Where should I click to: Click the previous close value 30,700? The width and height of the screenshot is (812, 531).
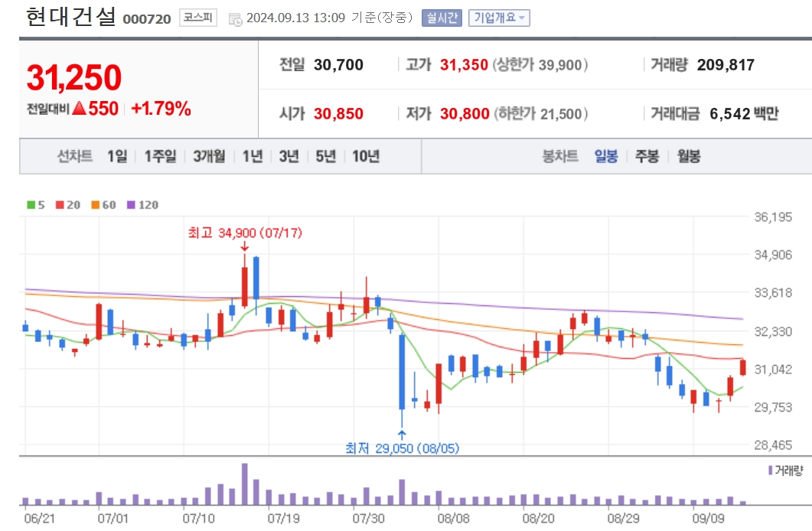339,65
